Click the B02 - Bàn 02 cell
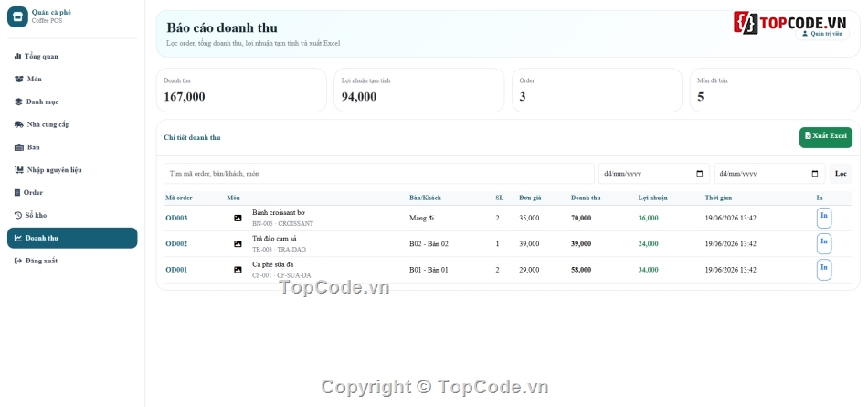Image resolution: width=868 pixels, height=407 pixels. point(429,243)
